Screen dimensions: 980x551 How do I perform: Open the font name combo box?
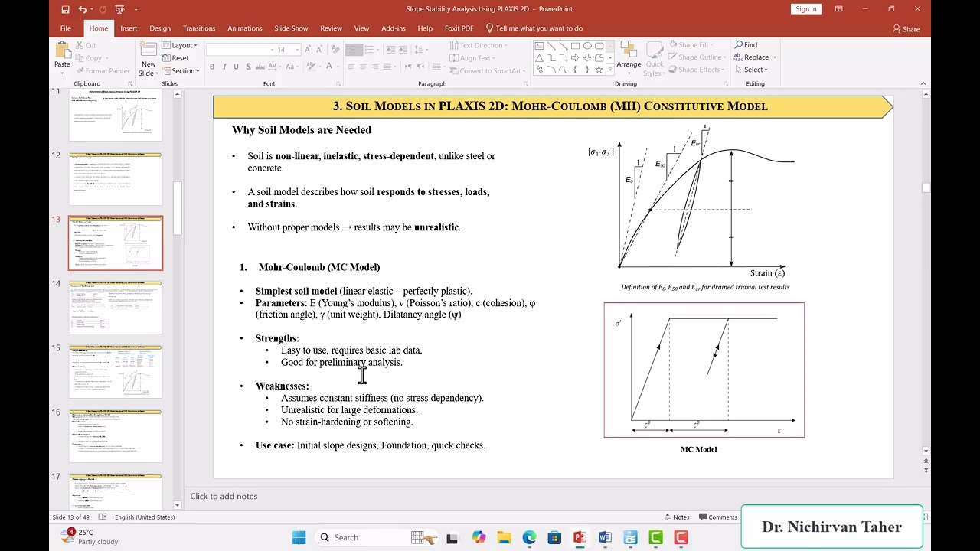(240, 50)
